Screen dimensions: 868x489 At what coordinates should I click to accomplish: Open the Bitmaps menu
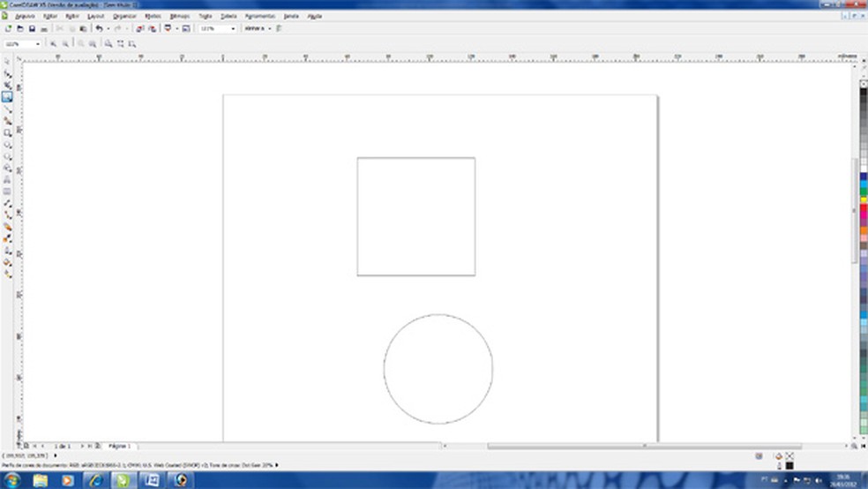point(179,17)
